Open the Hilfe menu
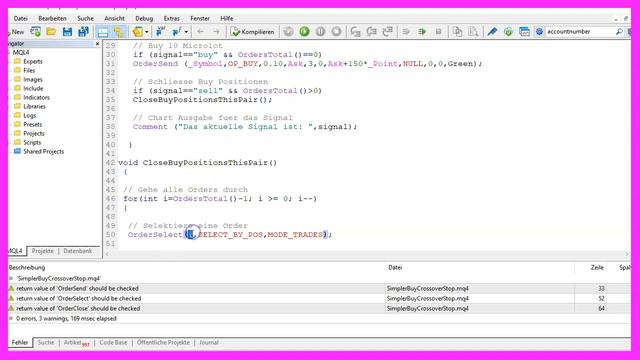 tap(227, 18)
